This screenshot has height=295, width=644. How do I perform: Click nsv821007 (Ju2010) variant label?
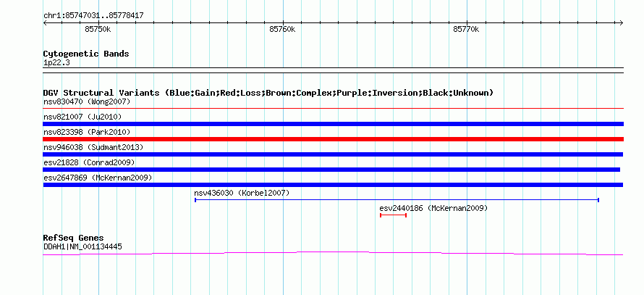point(82,117)
